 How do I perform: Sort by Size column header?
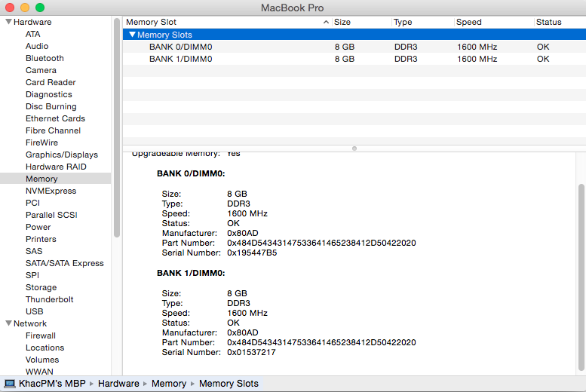tap(361, 22)
